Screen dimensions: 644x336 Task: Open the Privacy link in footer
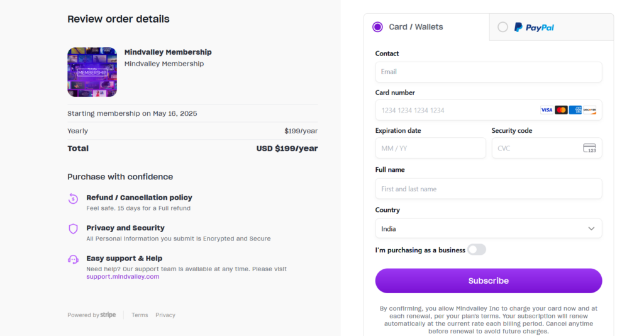coord(165,315)
